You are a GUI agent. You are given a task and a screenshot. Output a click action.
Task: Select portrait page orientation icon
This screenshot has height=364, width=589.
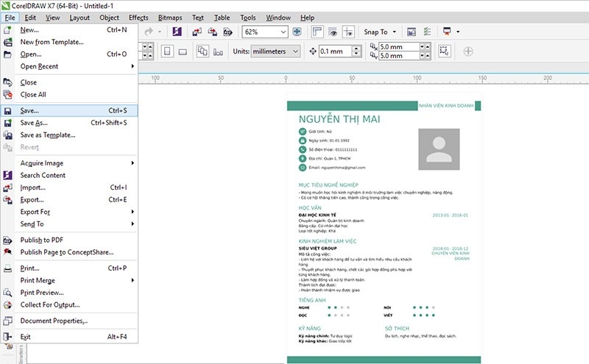tap(166, 51)
